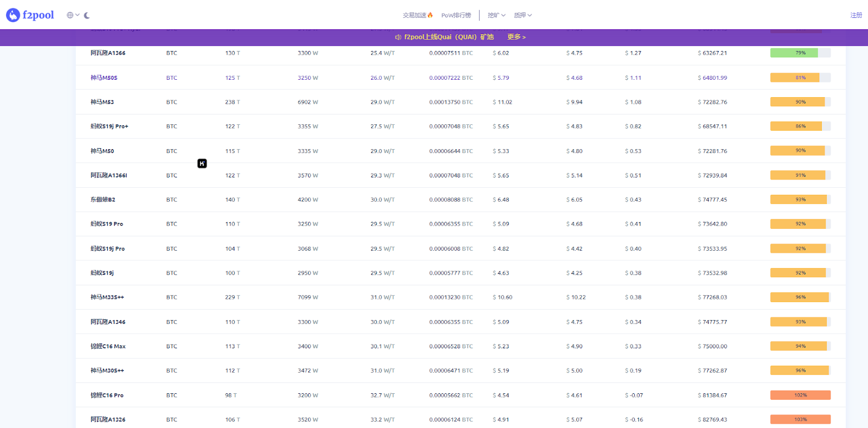The image size is (868, 428).
Task: Click the $ 63267.21 price cell
Action: point(712,53)
